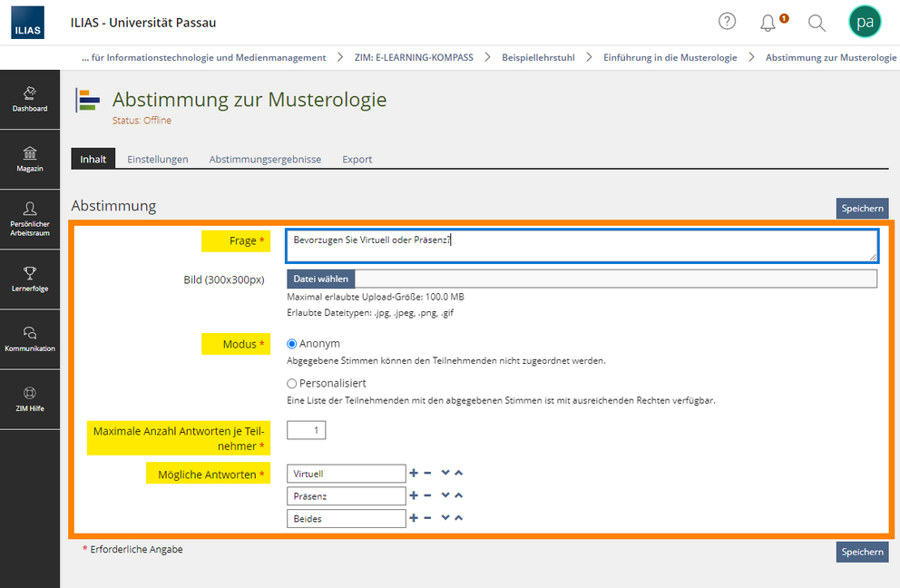Switch to the Abstimmungsergebnisse tab

[265, 159]
